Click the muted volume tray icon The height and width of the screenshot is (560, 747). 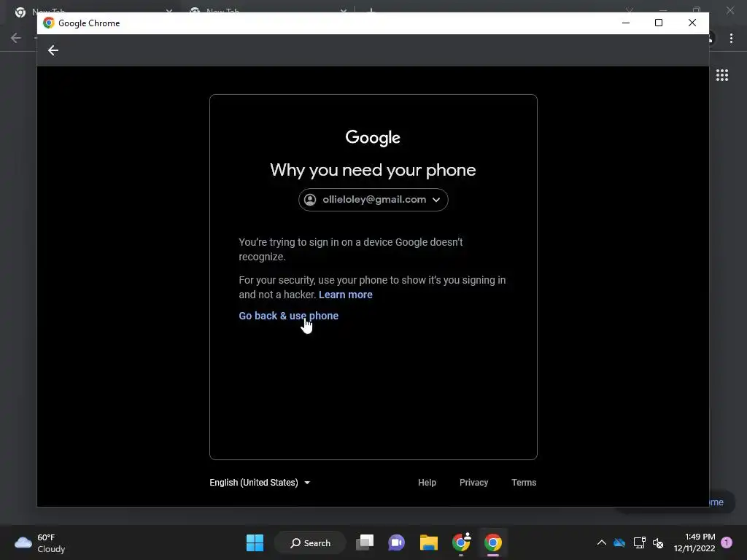pyautogui.click(x=658, y=542)
